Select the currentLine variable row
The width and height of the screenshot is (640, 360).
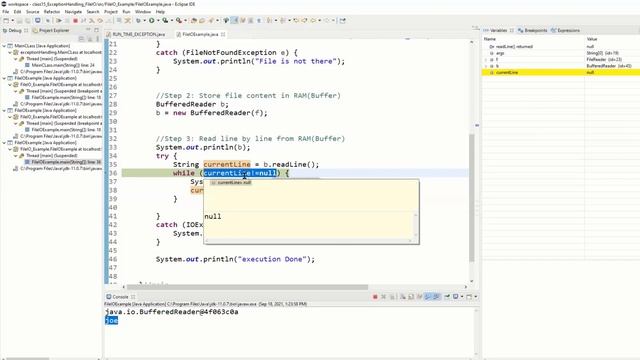click(561, 72)
